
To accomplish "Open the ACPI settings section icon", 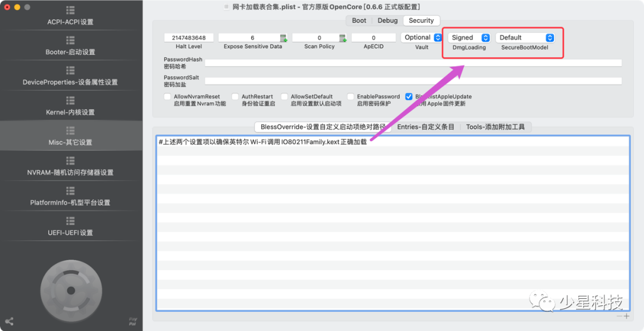I will coord(70,11).
